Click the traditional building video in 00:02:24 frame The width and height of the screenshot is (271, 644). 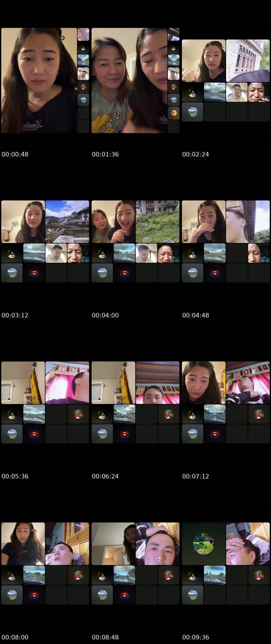(248, 61)
